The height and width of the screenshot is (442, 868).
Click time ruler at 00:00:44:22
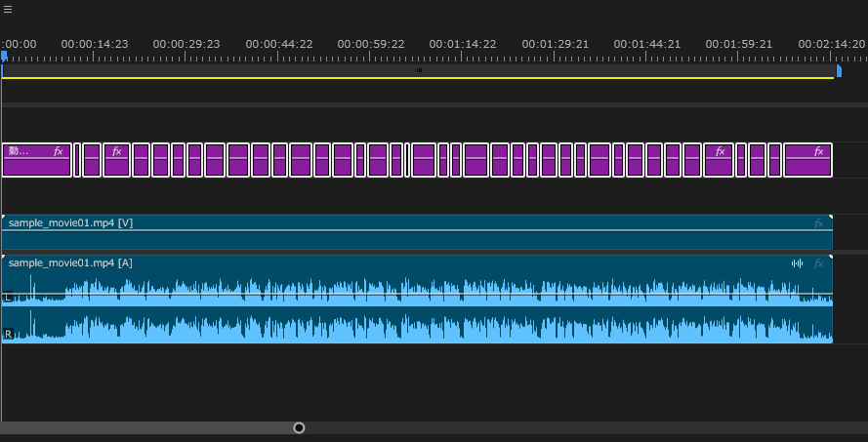coord(279,44)
